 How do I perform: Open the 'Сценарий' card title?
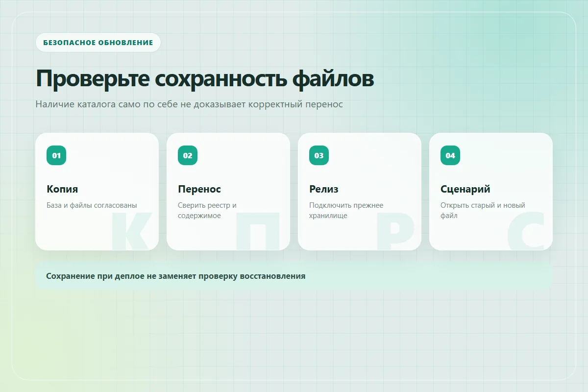click(x=465, y=189)
